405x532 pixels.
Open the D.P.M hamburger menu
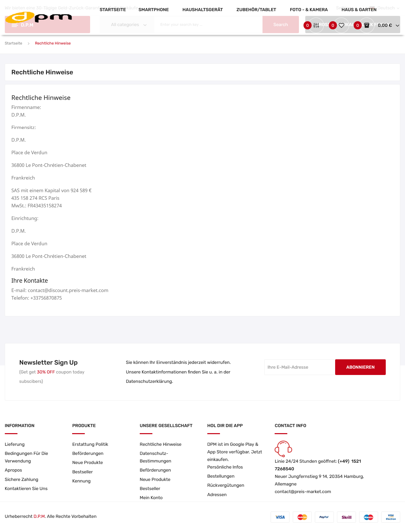pyautogui.click(x=47, y=25)
